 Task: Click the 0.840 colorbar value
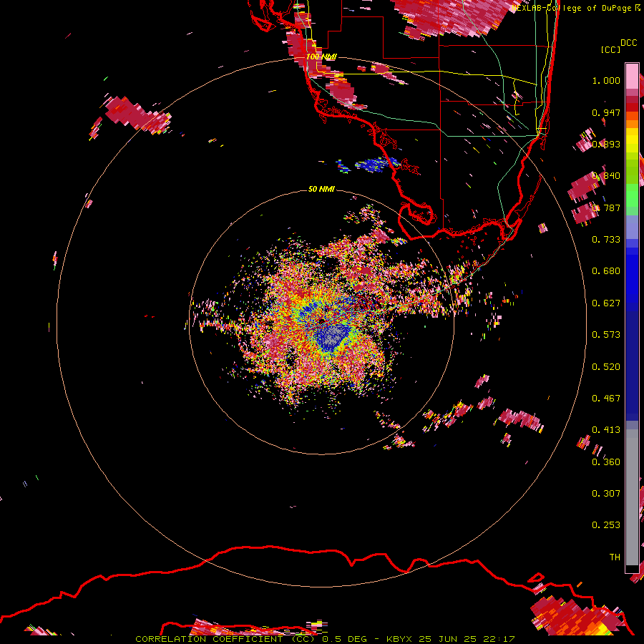606,176
